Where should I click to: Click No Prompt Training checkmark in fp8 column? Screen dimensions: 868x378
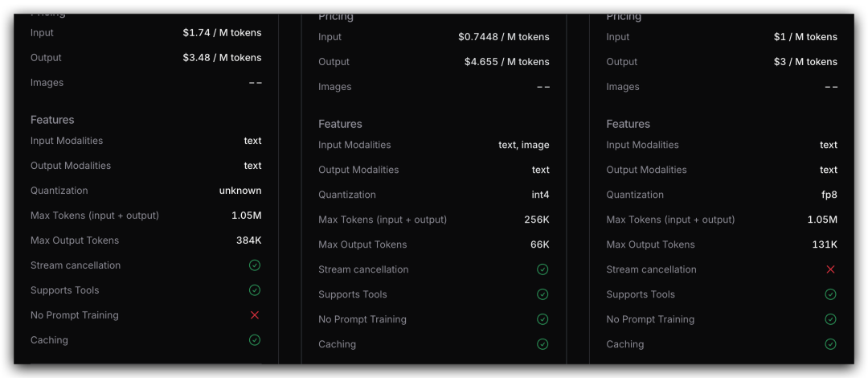(830, 319)
